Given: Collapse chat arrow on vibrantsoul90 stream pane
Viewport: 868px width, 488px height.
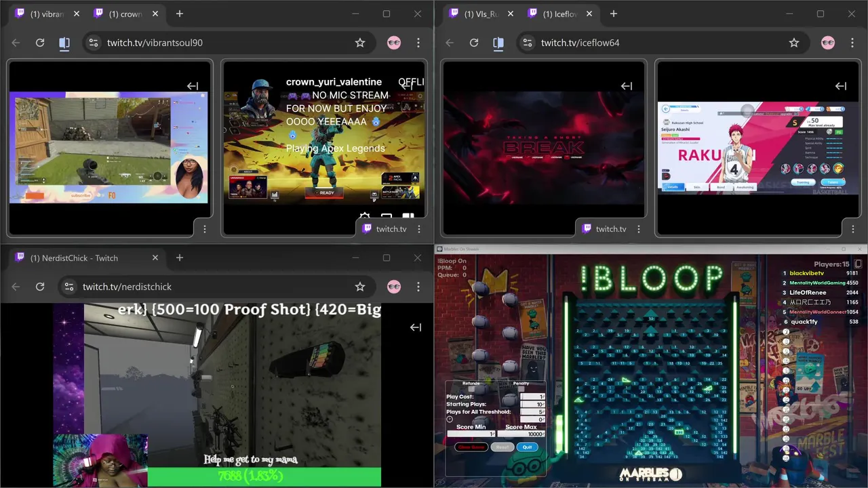Looking at the screenshot, I should pos(193,86).
